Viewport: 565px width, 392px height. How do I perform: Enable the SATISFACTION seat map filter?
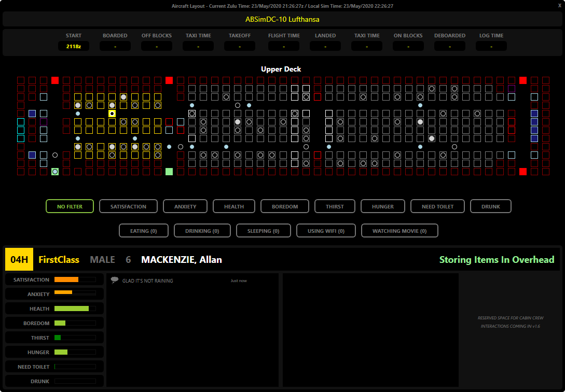(x=128, y=206)
